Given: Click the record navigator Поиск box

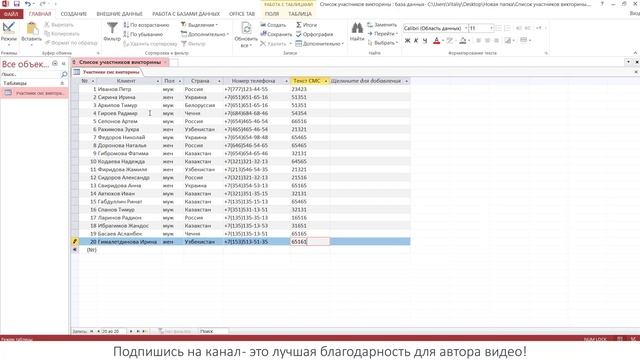Looking at the screenshot, I should point(214,331).
